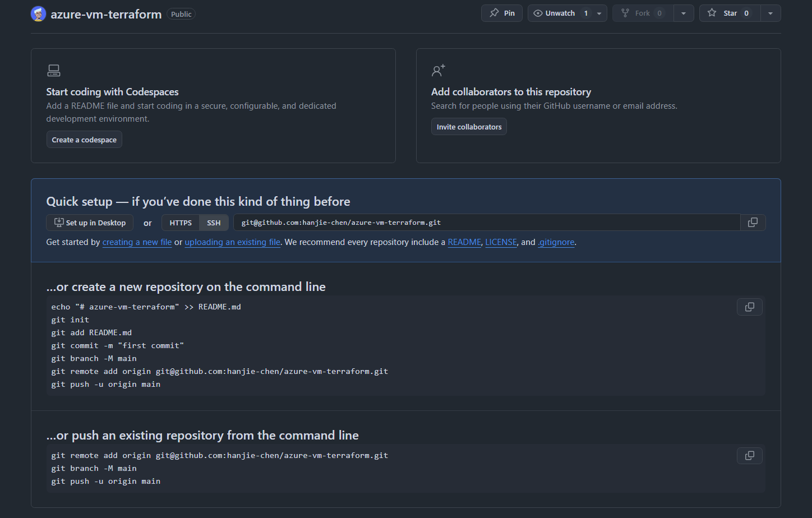Star the azure-vm-terraform repository
Image resolution: width=812 pixels, height=518 pixels.
729,13
